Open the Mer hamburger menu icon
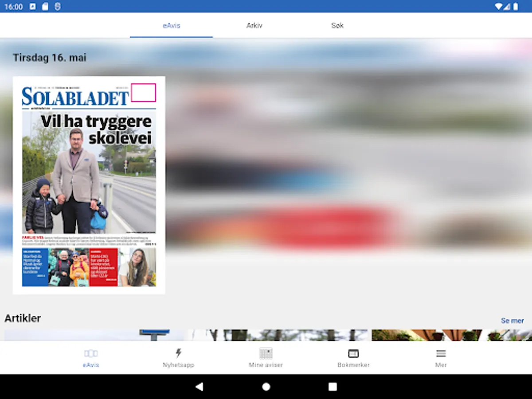532x399 pixels. click(441, 353)
